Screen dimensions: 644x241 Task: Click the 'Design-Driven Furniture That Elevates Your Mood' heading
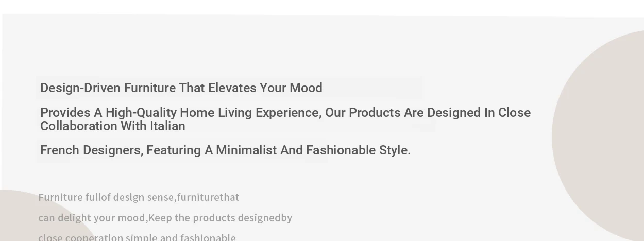(x=181, y=88)
